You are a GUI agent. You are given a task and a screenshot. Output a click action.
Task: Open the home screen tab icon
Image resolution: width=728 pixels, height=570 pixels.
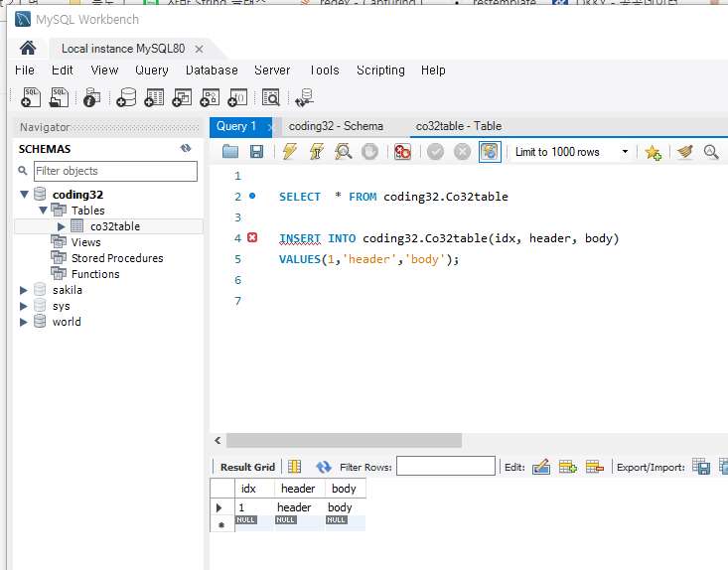28,48
